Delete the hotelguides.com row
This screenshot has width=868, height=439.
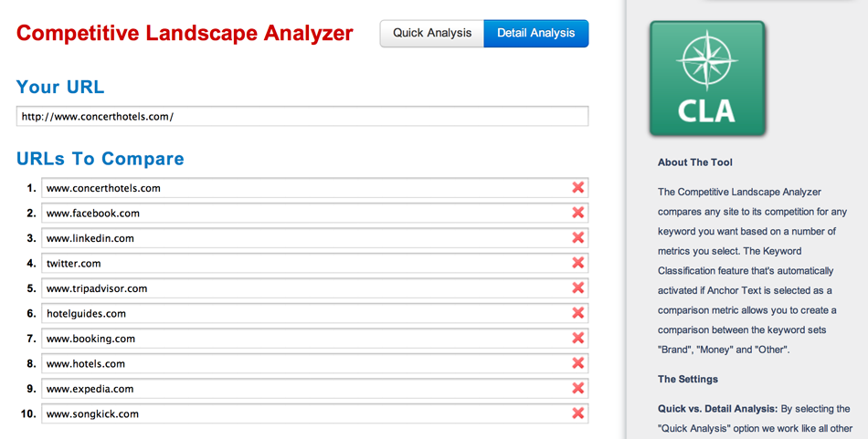[578, 313]
